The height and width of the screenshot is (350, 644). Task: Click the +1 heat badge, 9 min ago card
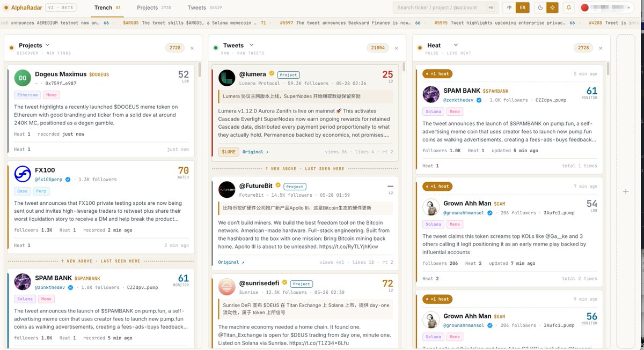coord(436,299)
